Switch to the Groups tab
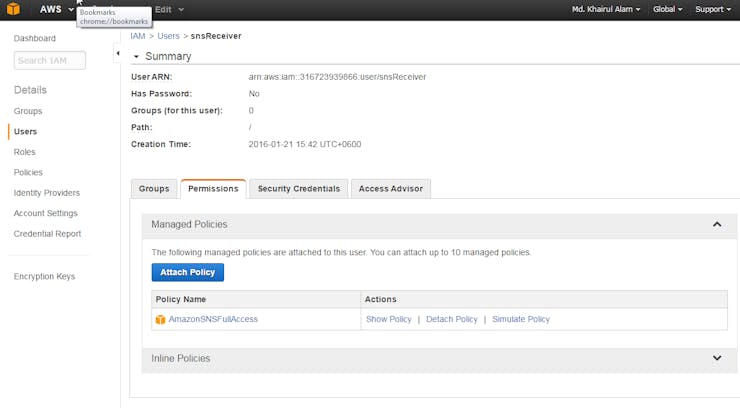Screen dimensions: 740x408 (154, 189)
